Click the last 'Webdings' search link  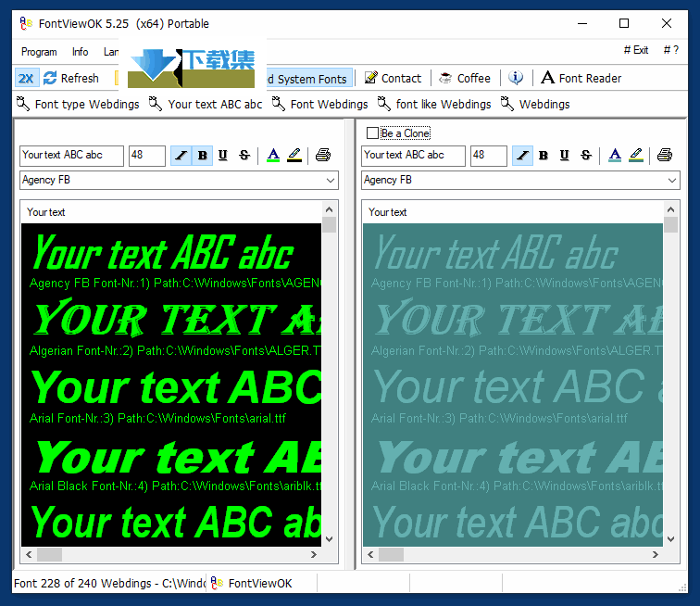535,104
